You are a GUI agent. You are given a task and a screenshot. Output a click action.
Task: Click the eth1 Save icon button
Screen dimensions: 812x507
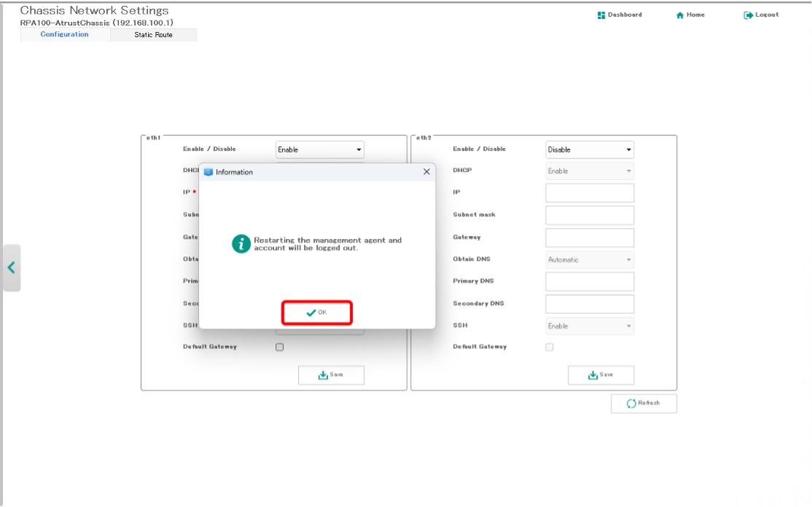[324, 375]
